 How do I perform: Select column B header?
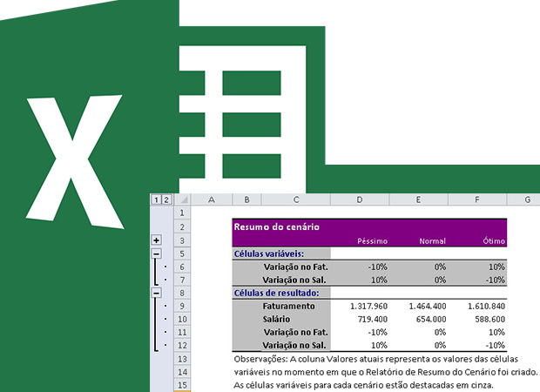(x=246, y=199)
